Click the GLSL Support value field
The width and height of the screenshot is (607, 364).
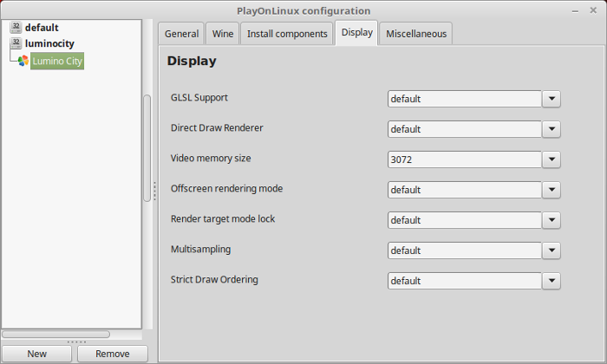pyautogui.click(x=465, y=99)
